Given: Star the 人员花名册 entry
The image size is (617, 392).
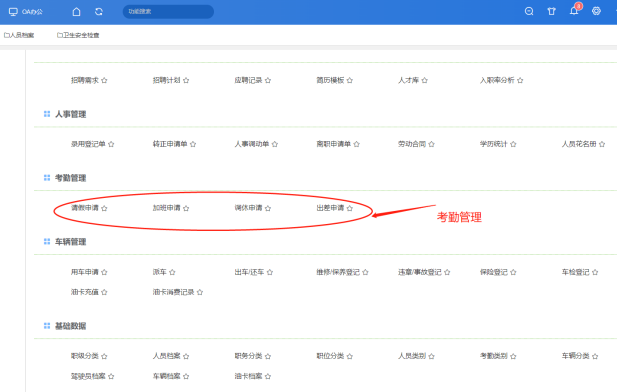Looking at the screenshot, I should click(602, 144).
